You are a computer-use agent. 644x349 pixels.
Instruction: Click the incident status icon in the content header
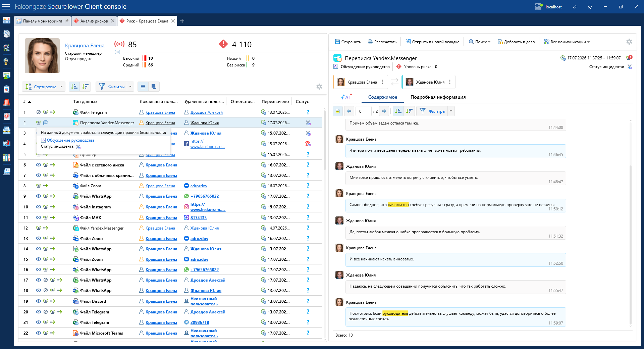point(630,67)
